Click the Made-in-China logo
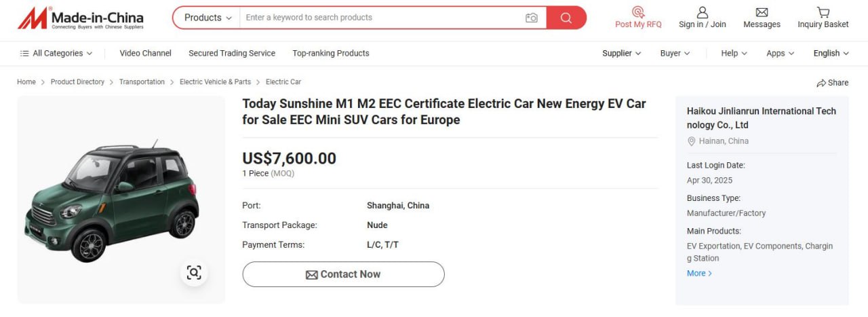868x317 pixels. [x=80, y=18]
